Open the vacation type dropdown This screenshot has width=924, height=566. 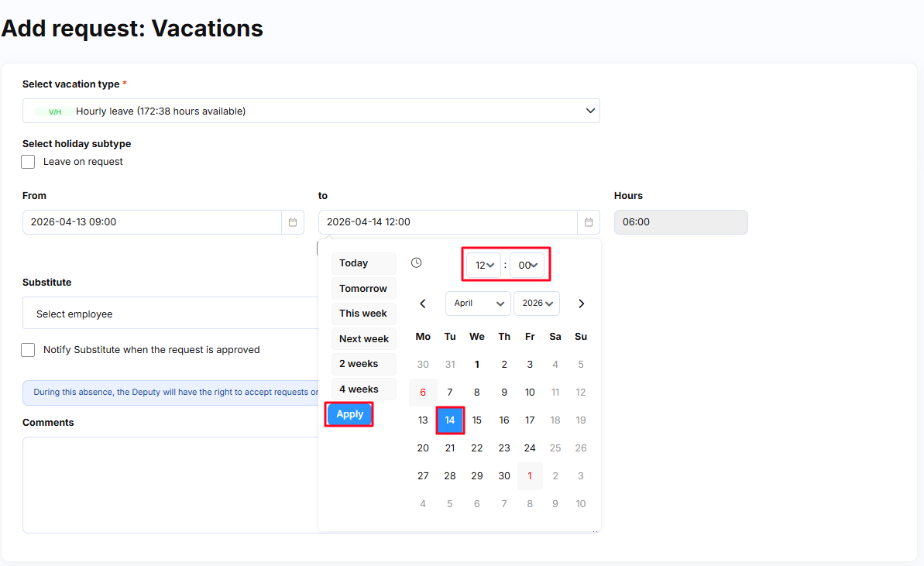(x=311, y=111)
